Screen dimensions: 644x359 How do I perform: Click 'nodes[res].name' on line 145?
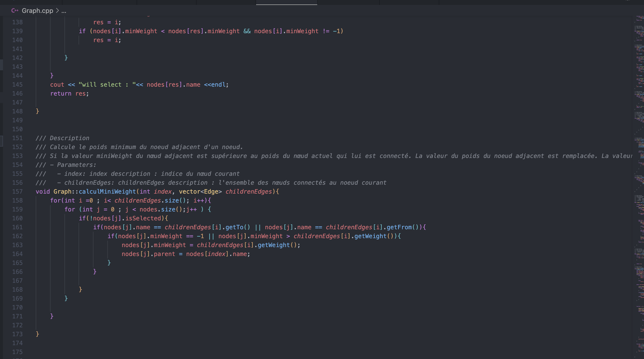click(174, 85)
